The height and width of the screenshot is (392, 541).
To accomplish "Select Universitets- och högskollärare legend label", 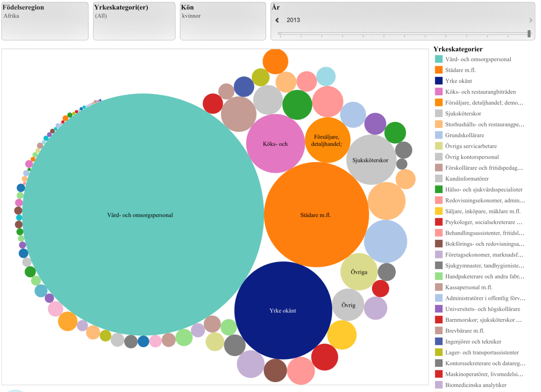I will click(482, 309).
